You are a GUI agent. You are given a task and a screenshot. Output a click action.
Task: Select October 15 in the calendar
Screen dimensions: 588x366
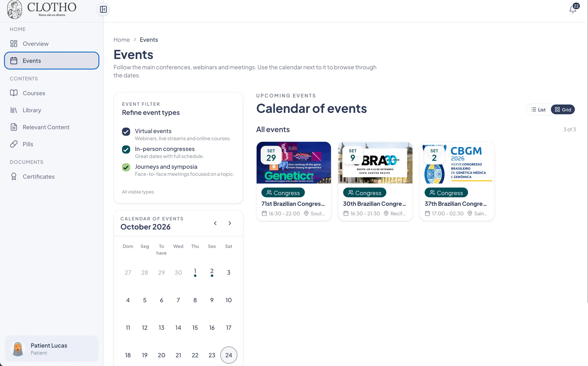pos(195,328)
